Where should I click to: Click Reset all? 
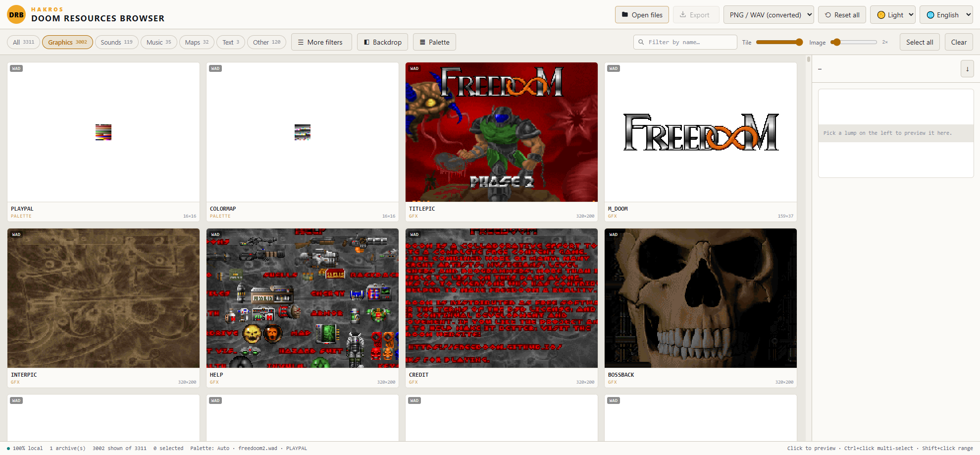(x=842, y=15)
